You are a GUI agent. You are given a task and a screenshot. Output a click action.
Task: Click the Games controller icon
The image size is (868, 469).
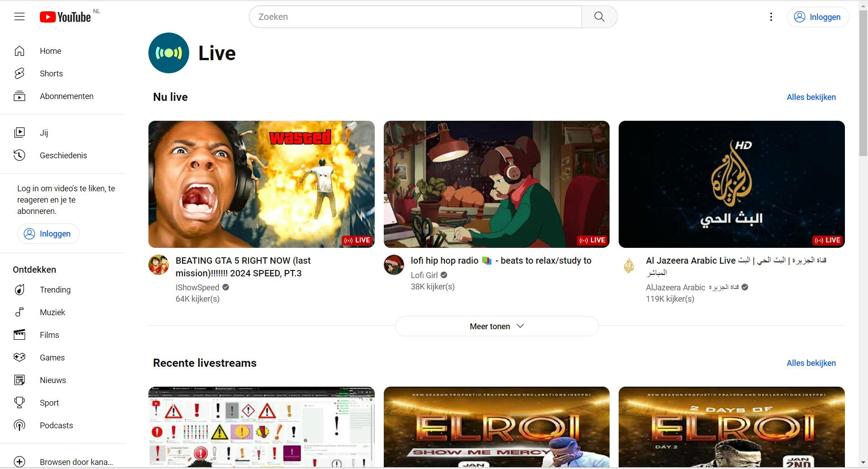click(x=19, y=358)
